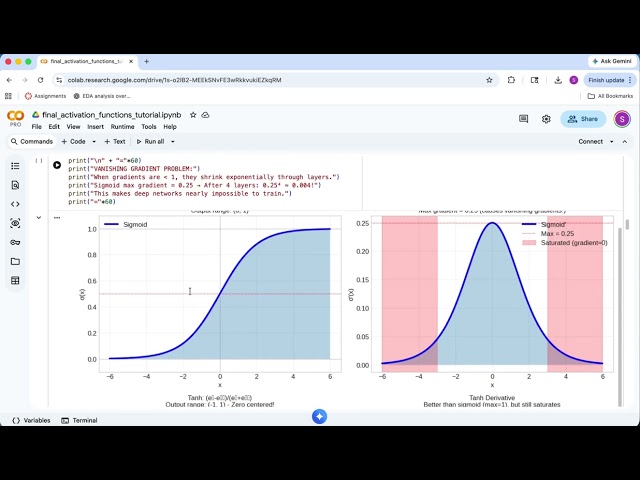Click Ask Gemini button
The height and width of the screenshot is (480, 640).
click(x=612, y=61)
